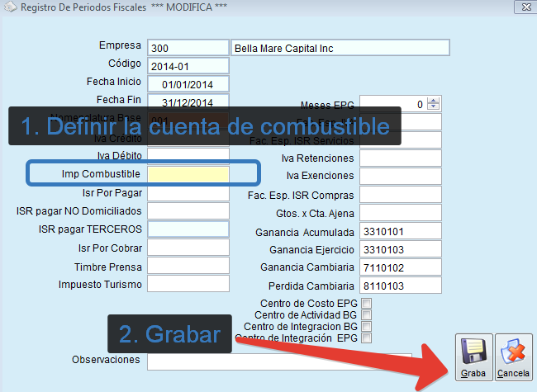This screenshot has width=537, height=392.
Task: Click the window icon in title bar
Action: coord(8,8)
